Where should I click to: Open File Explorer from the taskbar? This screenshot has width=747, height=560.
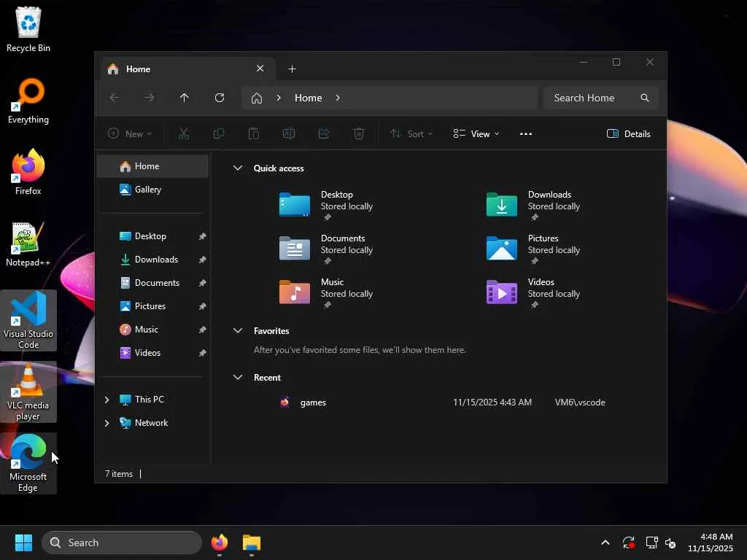tap(252, 542)
